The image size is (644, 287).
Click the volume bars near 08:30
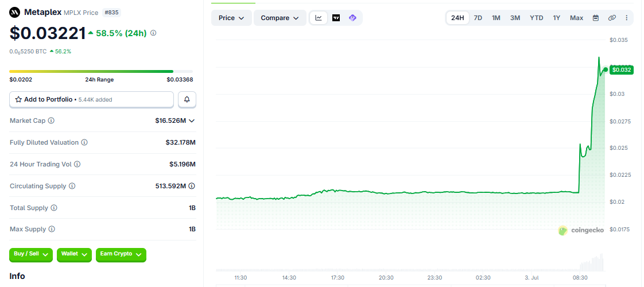(x=592, y=262)
